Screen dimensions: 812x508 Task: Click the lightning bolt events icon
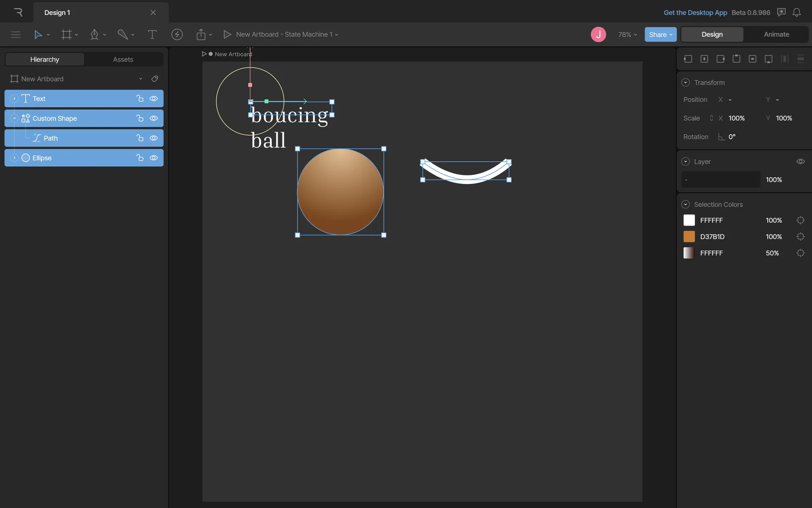click(x=177, y=34)
